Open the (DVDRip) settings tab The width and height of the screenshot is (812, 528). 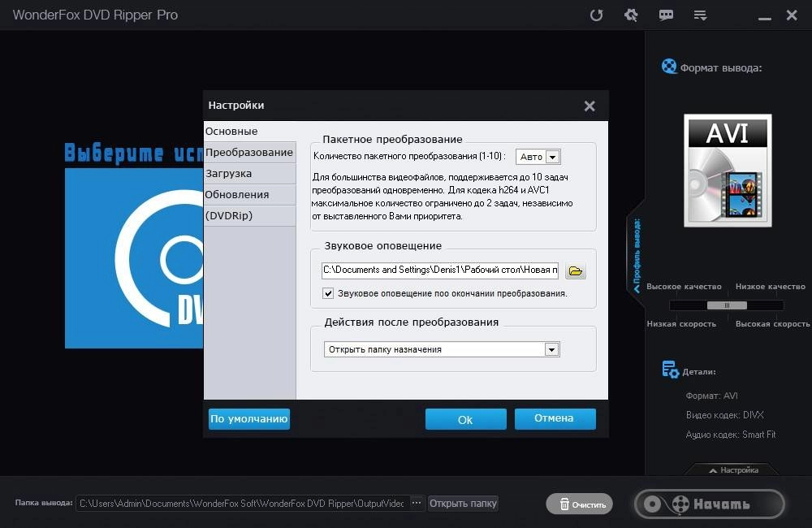coord(249,215)
